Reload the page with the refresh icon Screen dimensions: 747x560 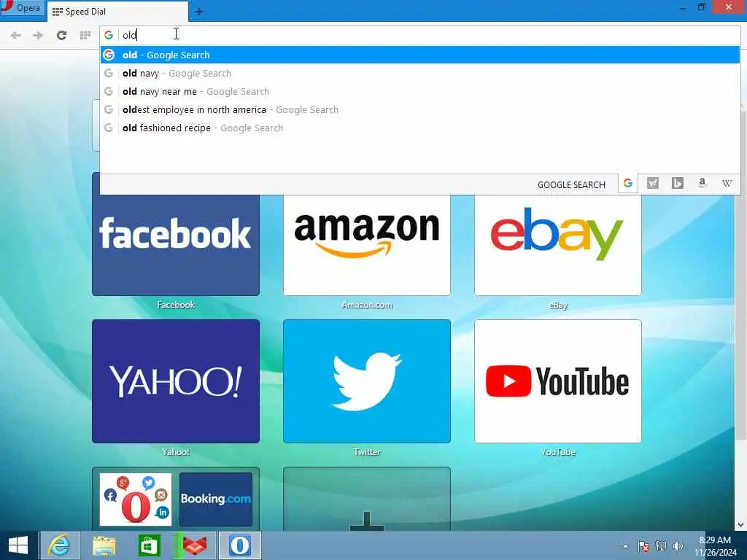[61, 35]
